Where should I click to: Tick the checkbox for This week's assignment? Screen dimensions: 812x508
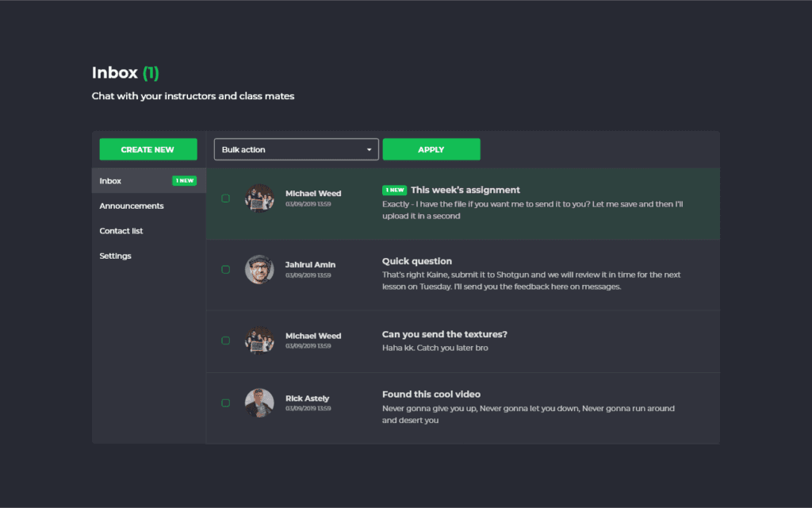[226, 198]
